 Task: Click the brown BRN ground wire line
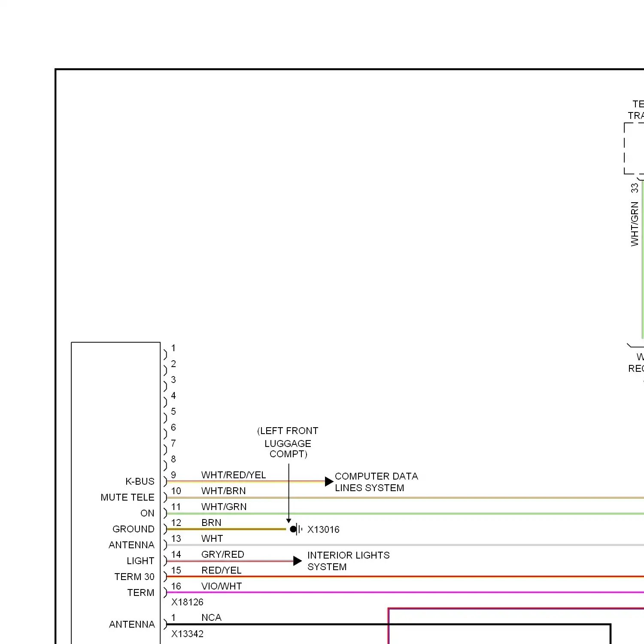(226, 529)
